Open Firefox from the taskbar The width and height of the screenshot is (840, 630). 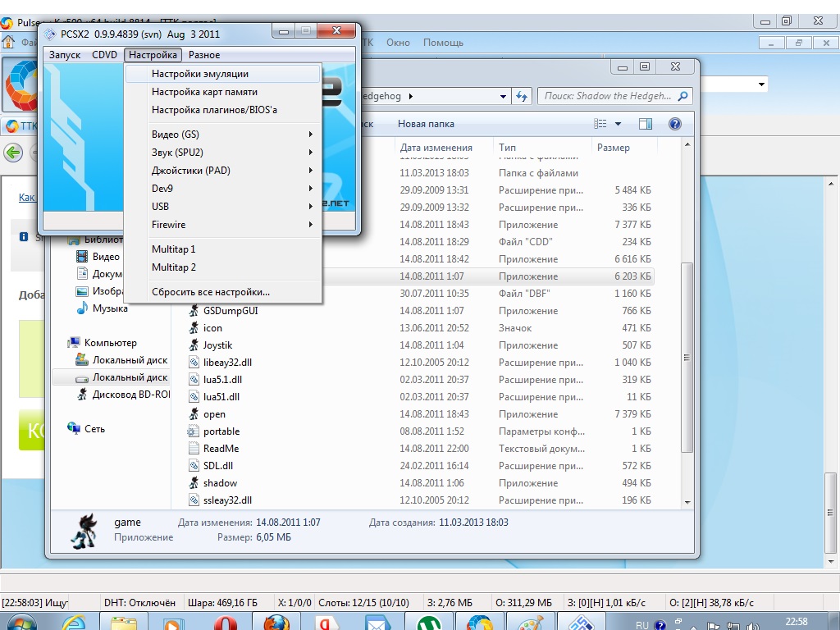point(276,623)
